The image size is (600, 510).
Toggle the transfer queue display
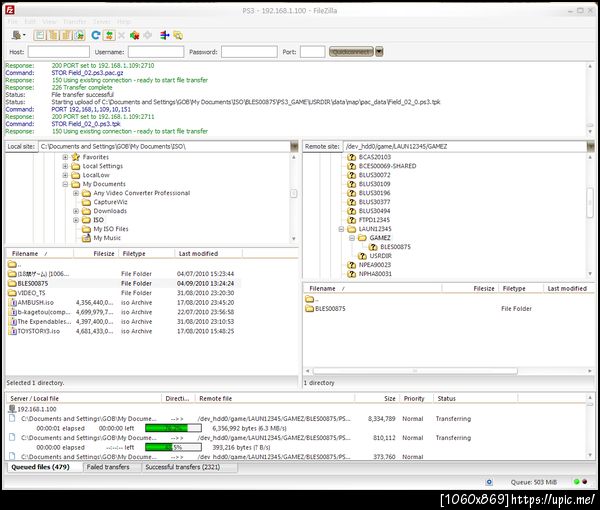(79, 35)
